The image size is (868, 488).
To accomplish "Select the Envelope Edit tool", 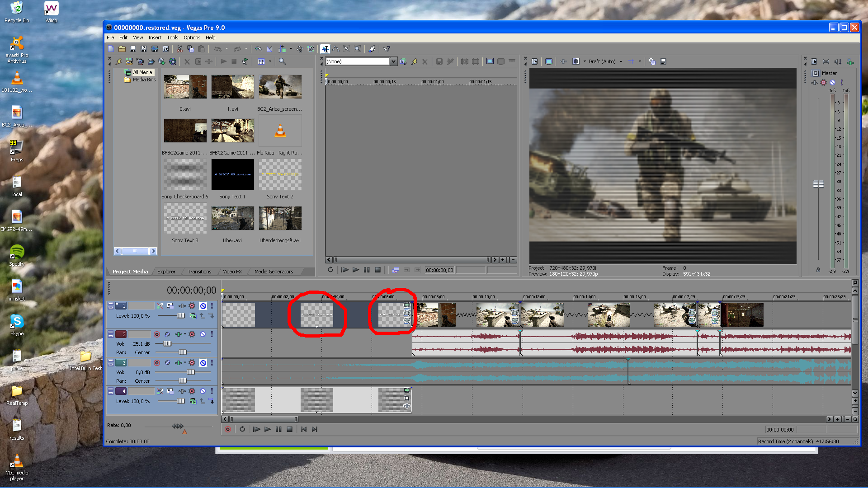I will (336, 49).
